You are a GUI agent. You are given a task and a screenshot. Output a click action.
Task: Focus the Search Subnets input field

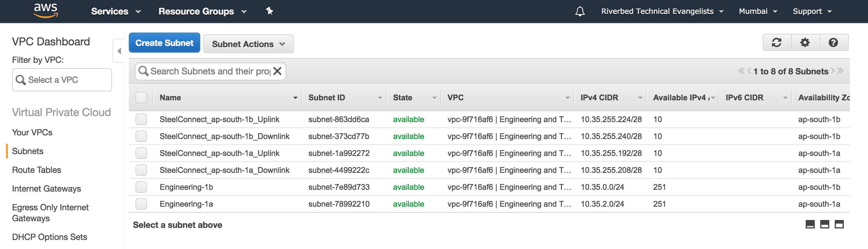210,71
